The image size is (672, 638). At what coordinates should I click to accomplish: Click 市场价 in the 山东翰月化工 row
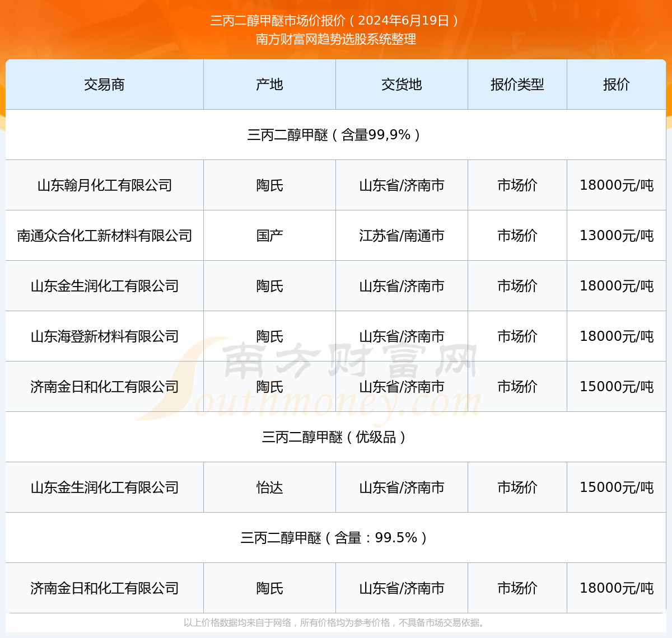point(517,185)
